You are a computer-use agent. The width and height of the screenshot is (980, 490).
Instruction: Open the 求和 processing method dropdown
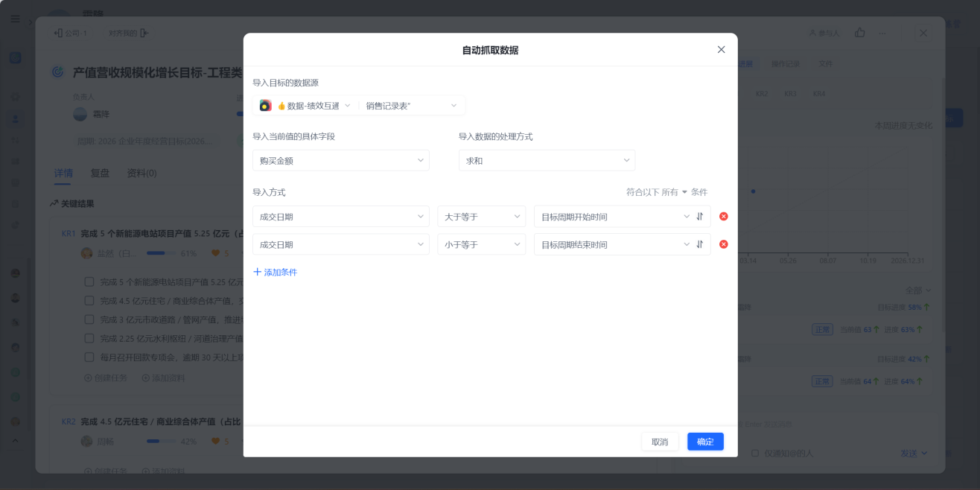(547, 160)
